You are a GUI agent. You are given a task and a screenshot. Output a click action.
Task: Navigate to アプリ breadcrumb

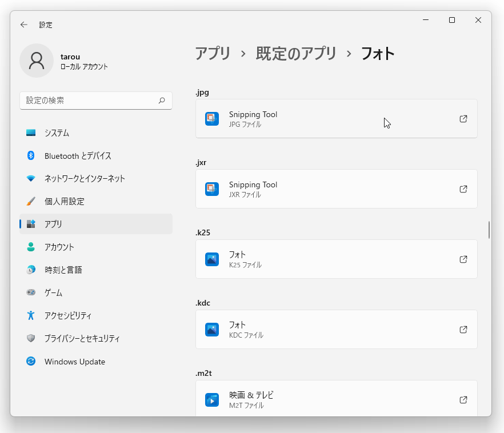(x=213, y=53)
